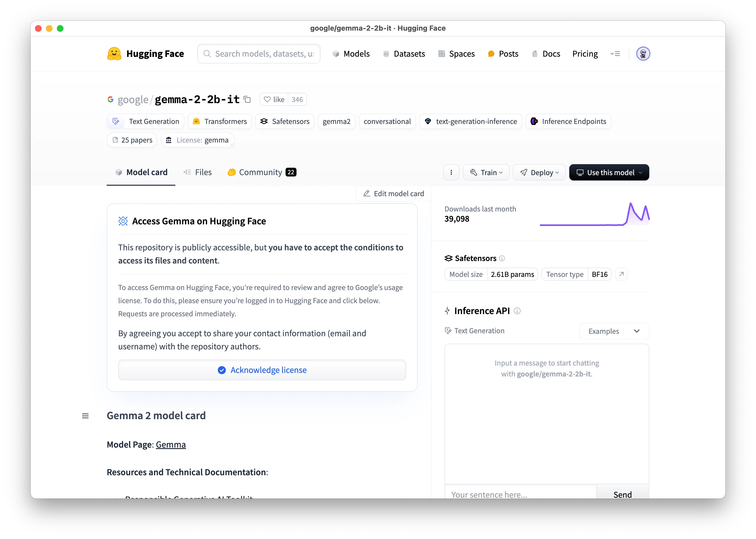
Task: Click the Gemma 2 model card heading
Action: point(156,416)
